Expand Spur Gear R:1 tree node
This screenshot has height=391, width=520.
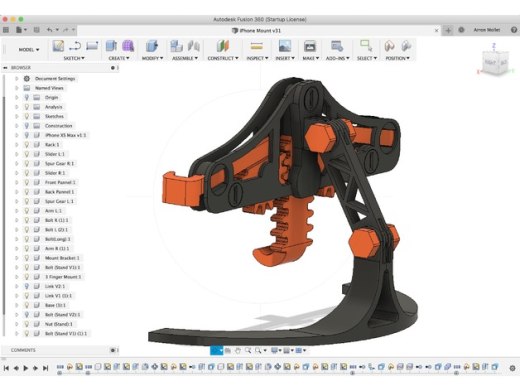coord(16,164)
